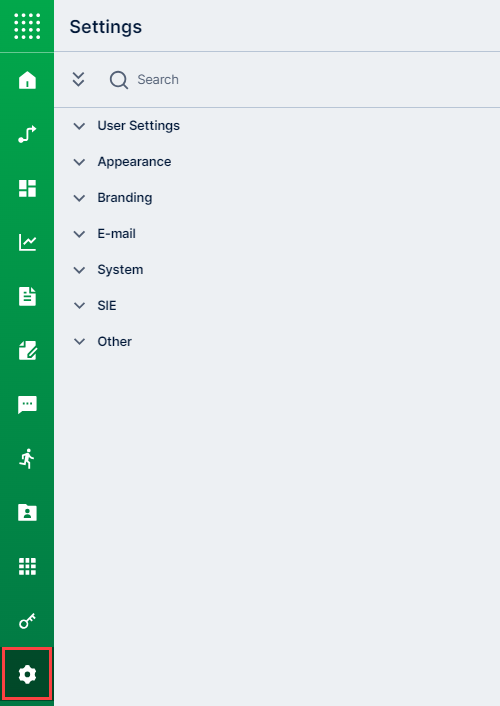
Task: Open the line chart analytics icon
Action: tap(27, 242)
